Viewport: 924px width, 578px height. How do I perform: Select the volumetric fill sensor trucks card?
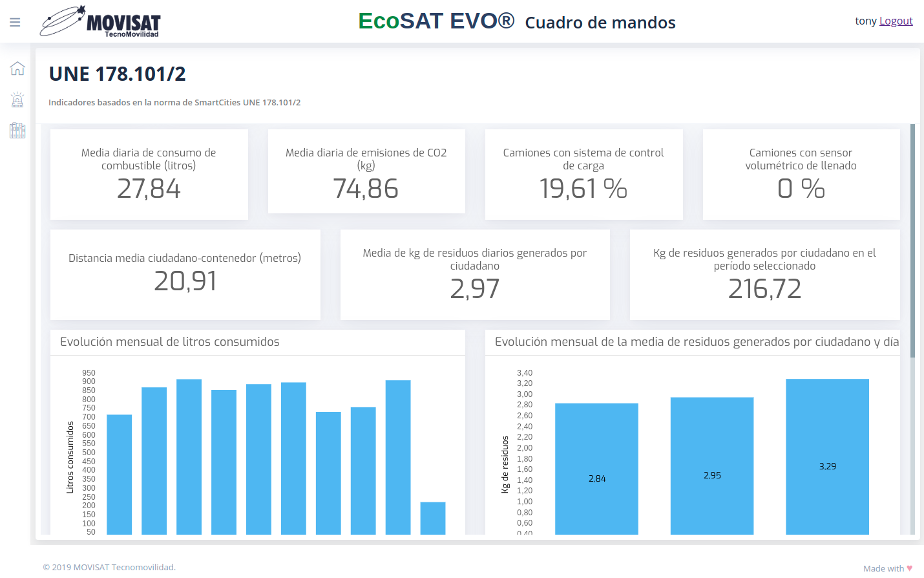pyautogui.click(x=801, y=175)
